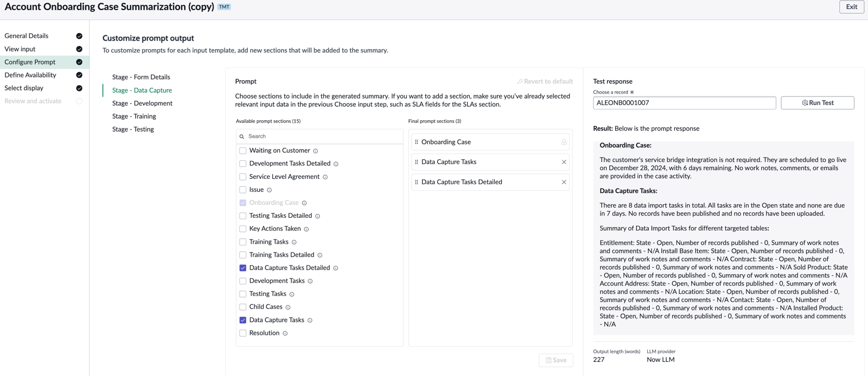The width and height of the screenshot is (868, 376).
Task: Uncheck the Data Capture Tasks Detailed checkbox
Action: (x=242, y=268)
